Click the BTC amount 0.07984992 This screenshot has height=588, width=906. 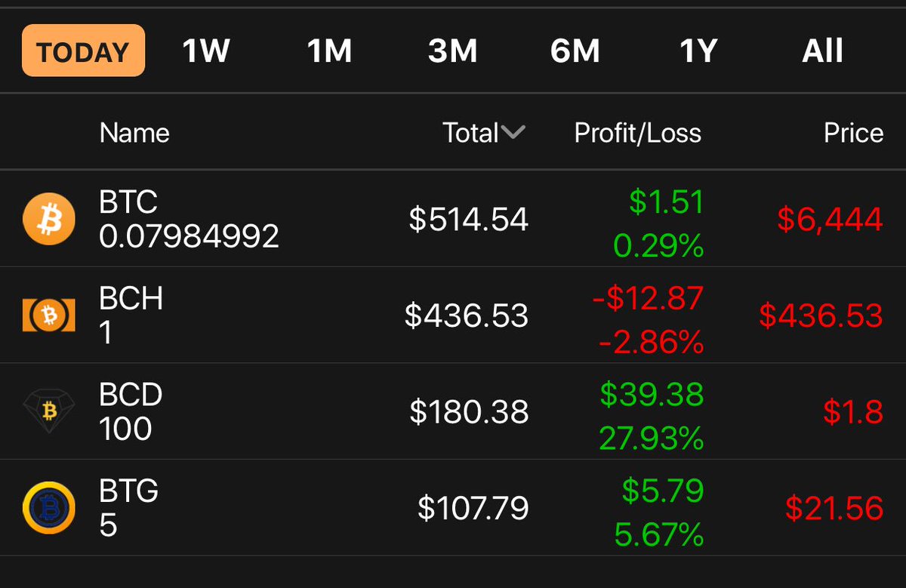pos(190,236)
